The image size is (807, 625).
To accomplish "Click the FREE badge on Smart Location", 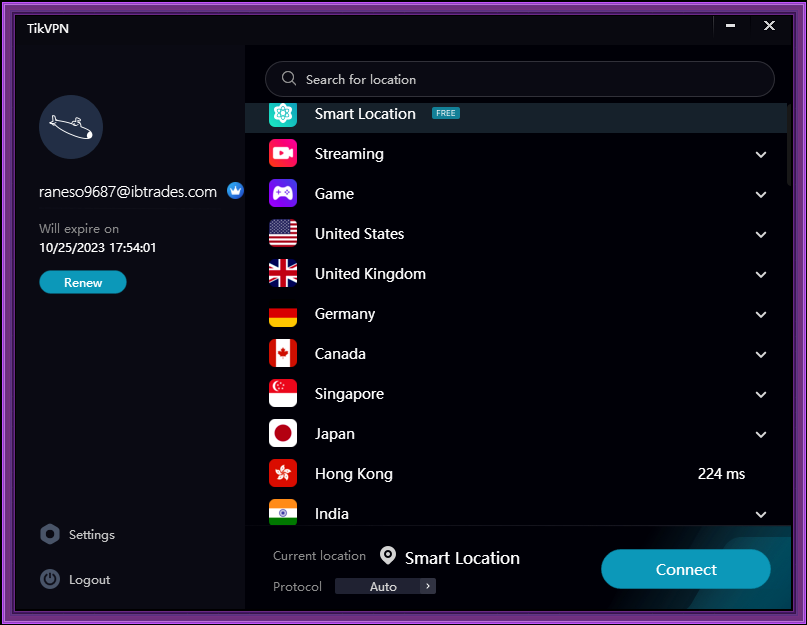I will click(446, 113).
